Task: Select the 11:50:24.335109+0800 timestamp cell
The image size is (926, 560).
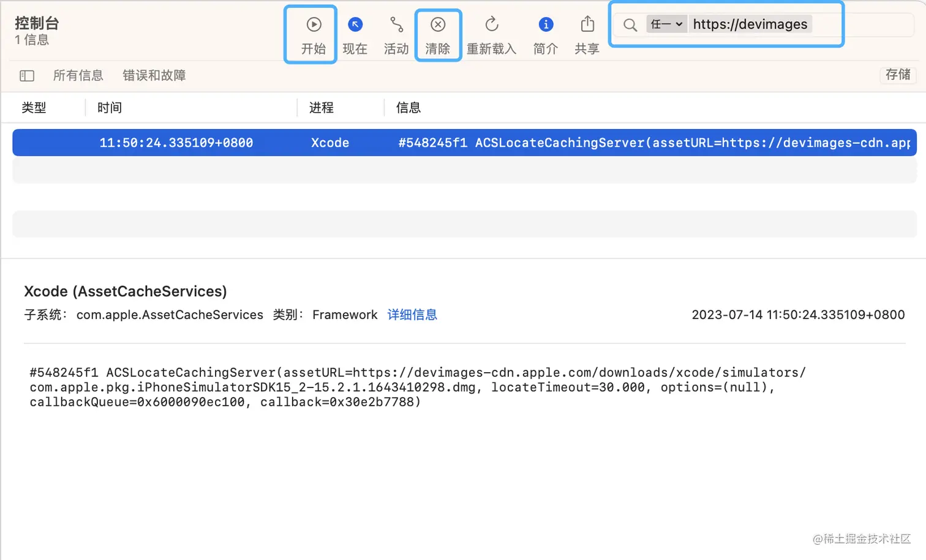Action: pyautogui.click(x=176, y=143)
